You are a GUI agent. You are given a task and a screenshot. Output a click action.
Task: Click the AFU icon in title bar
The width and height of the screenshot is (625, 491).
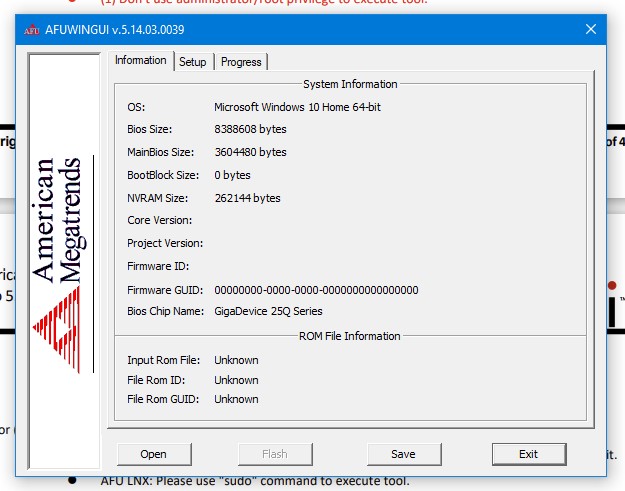(x=31, y=29)
